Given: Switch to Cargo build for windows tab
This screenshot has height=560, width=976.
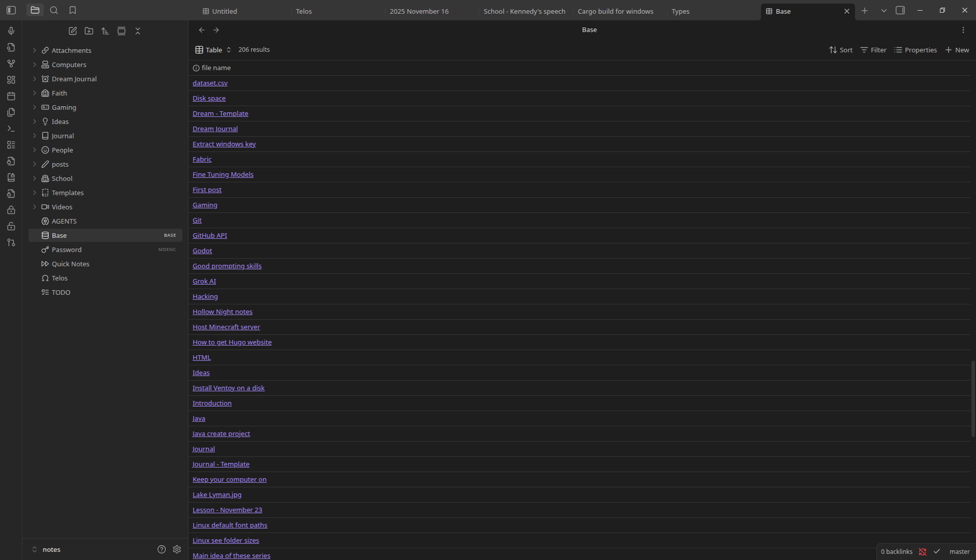Looking at the screenshot, I should coord(615,11).
